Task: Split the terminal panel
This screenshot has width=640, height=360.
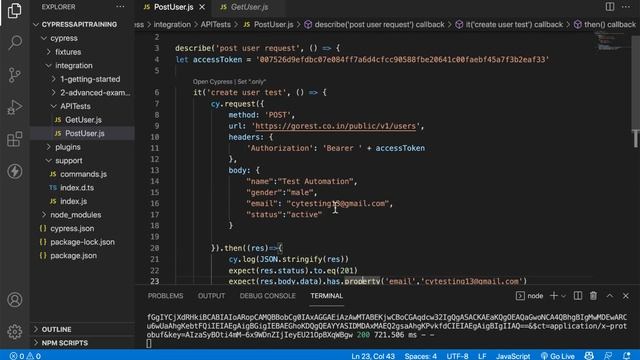Action: 578,296
